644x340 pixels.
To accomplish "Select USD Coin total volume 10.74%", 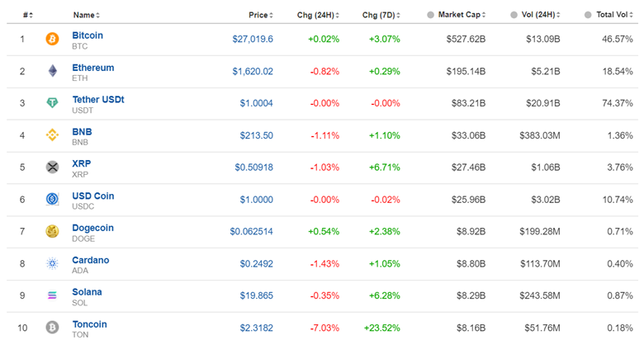I will 618,200.
